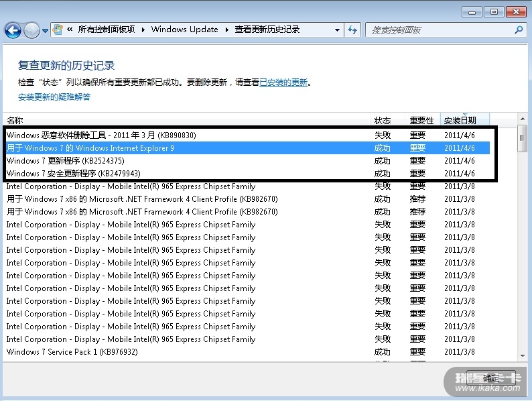This screenshot has height=401, width=532.
Task: Click 2011/4/6 date of KB2479943 row
Action: pos(460,174)
